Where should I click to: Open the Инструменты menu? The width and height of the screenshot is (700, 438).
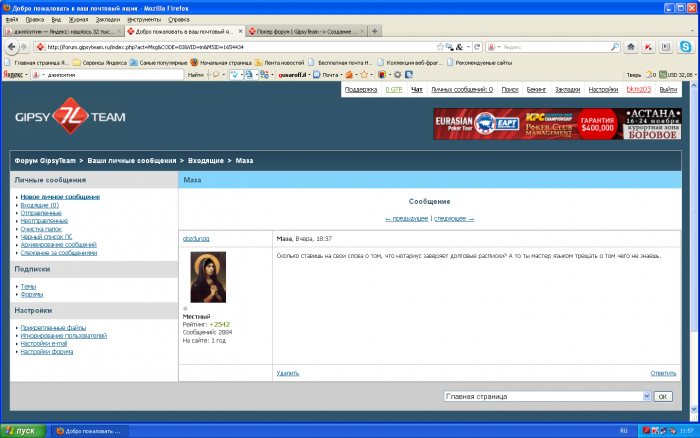point(144,20)
